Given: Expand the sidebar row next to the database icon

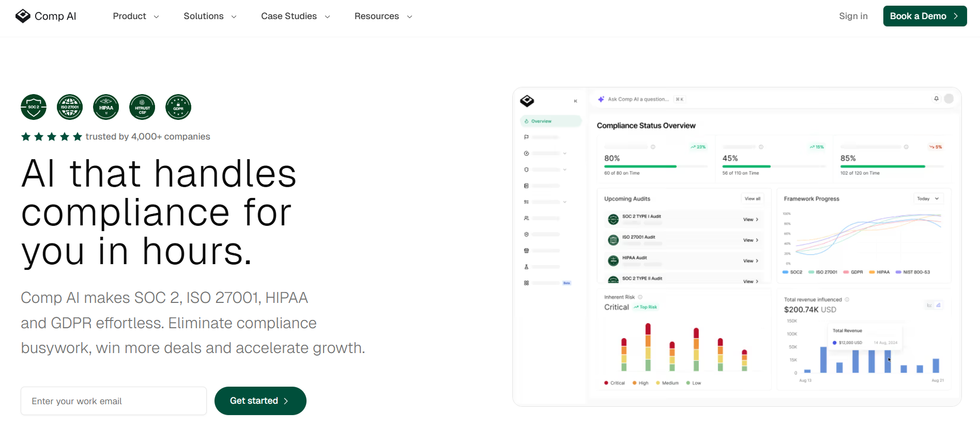Looking at the screenshot, I should pos(565,170).
